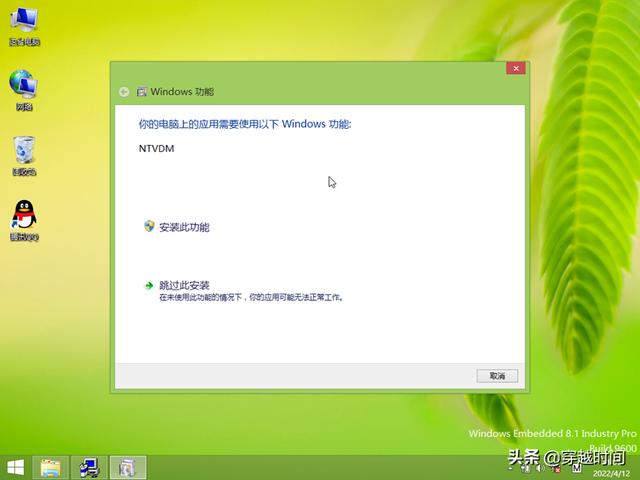
Task: Select the NTVDM feature name text
Action: pos(156,149)
